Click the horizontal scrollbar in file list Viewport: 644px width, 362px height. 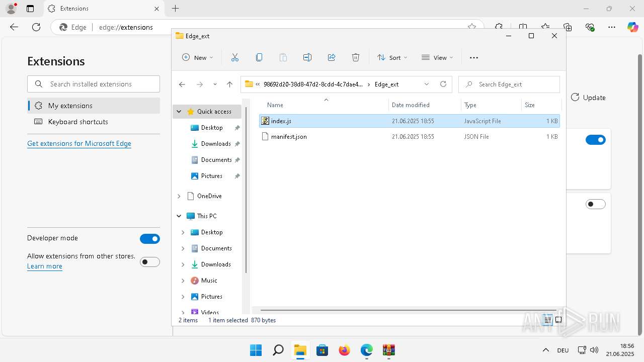coord(408,310)
